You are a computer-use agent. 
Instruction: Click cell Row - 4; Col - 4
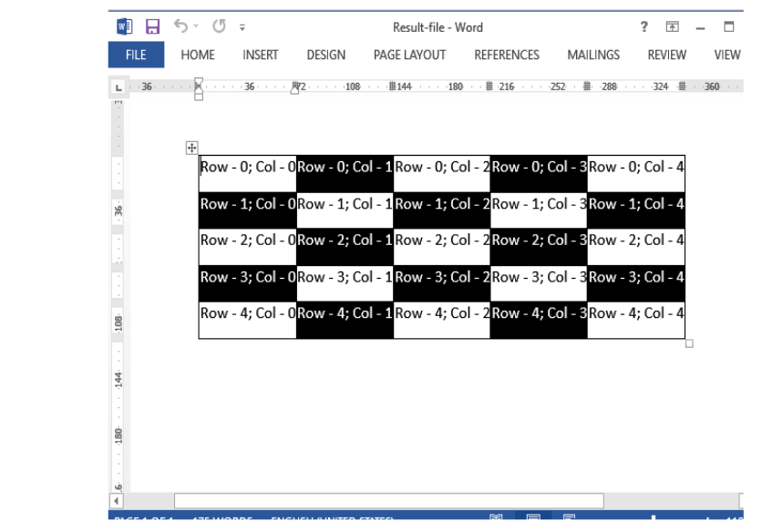pyautogui.click(x=636, y=320)
